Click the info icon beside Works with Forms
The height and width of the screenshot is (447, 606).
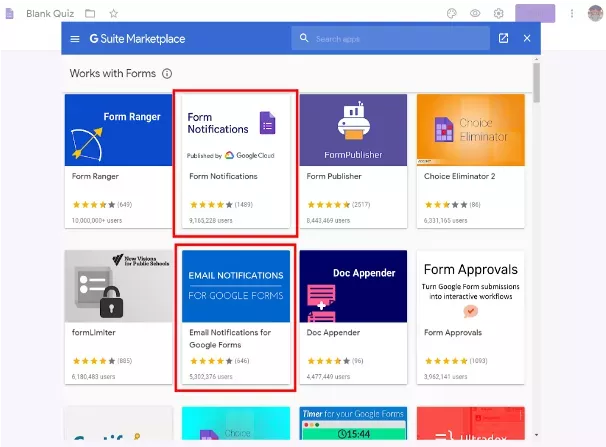click(x=167, y=74)
